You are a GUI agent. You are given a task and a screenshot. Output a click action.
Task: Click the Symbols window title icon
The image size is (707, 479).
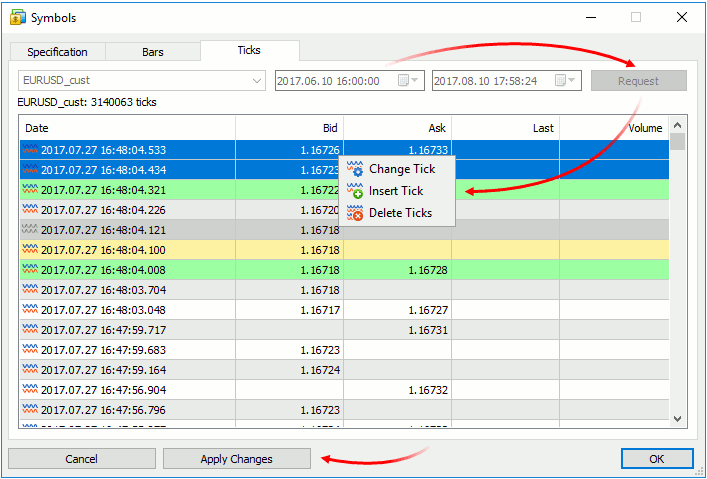(18, 18)
